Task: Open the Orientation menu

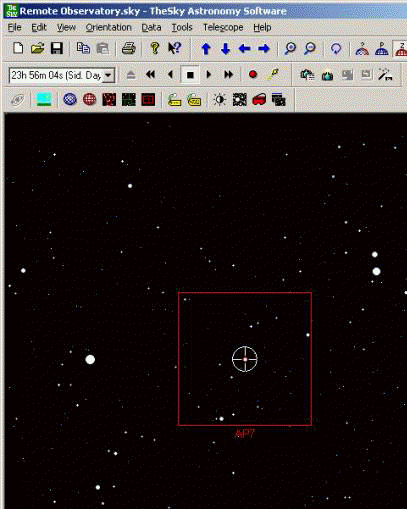Action: [x=109, y=27]
